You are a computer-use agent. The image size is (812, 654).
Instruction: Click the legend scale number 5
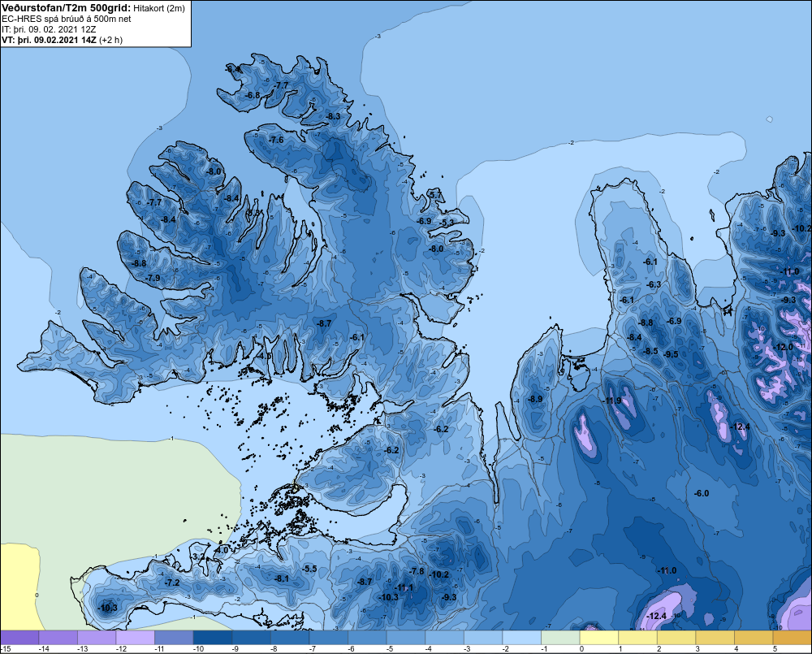[x=775, y=649]
